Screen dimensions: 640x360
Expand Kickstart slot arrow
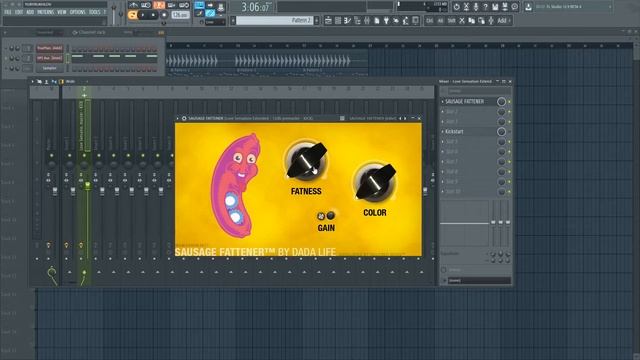tap(442, 131)
